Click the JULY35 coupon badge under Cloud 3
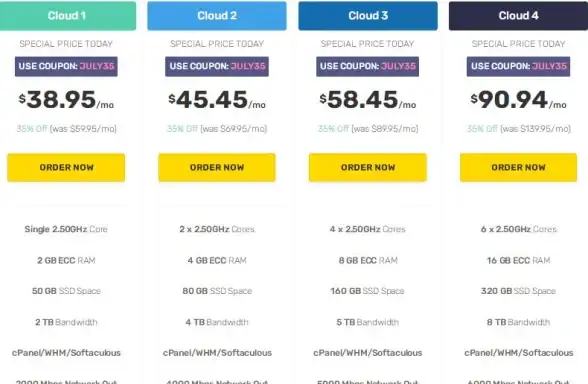This screenshot has width=588, height=384. tap(368, 66)
